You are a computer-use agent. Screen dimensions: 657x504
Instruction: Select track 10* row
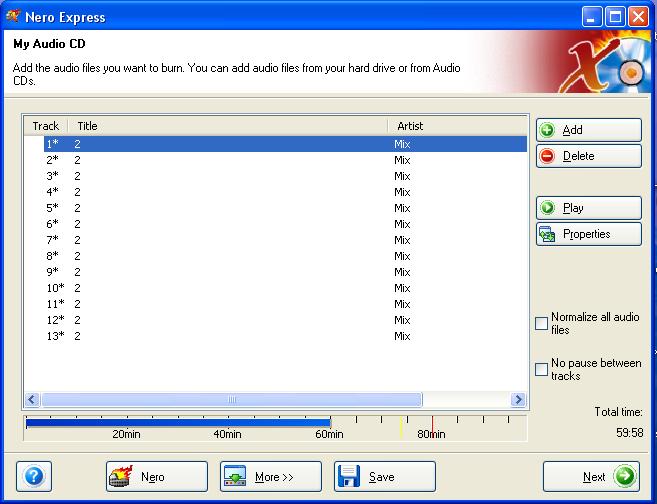click(285, 288)
